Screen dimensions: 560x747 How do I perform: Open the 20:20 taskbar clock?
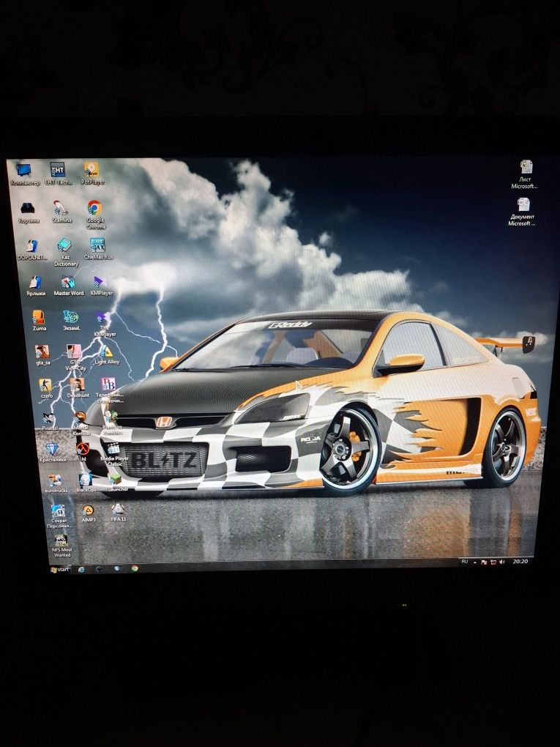pyautogui.click(x=520, y=562)
